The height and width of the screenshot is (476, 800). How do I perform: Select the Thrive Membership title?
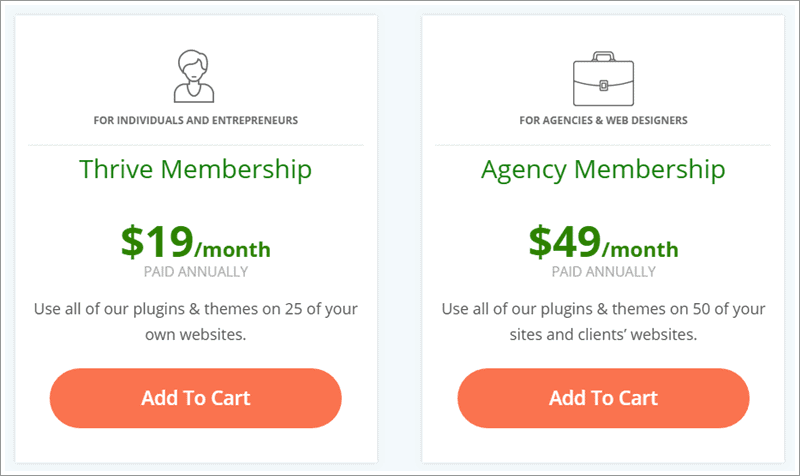195,169
